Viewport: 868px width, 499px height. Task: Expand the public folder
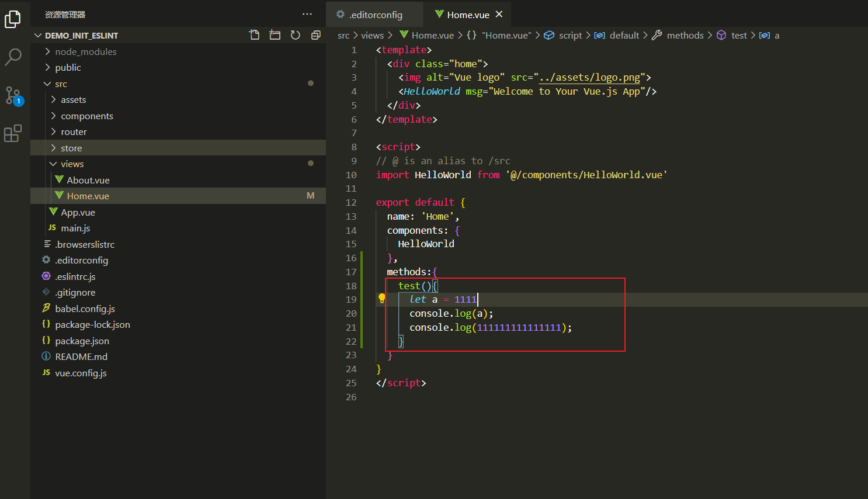tap(47, 67)
